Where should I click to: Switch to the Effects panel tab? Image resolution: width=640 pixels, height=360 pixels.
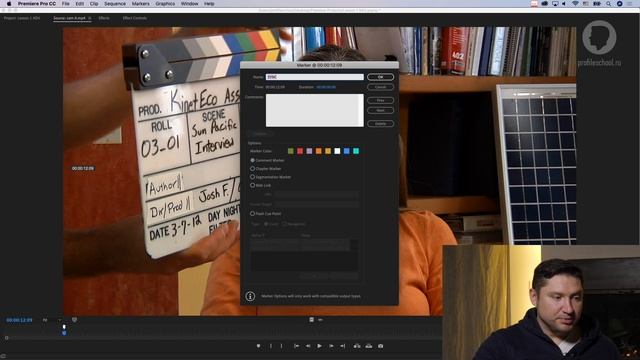(104, 18)
